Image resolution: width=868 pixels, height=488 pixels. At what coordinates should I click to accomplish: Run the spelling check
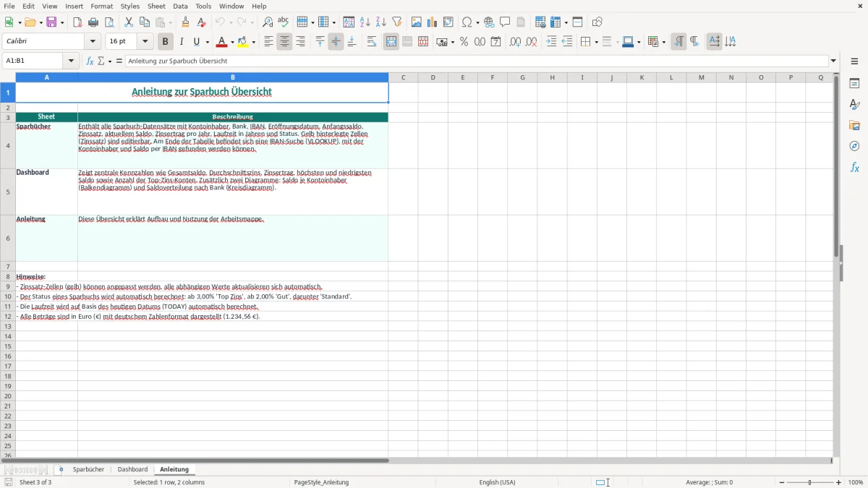[x=284, y=22]
